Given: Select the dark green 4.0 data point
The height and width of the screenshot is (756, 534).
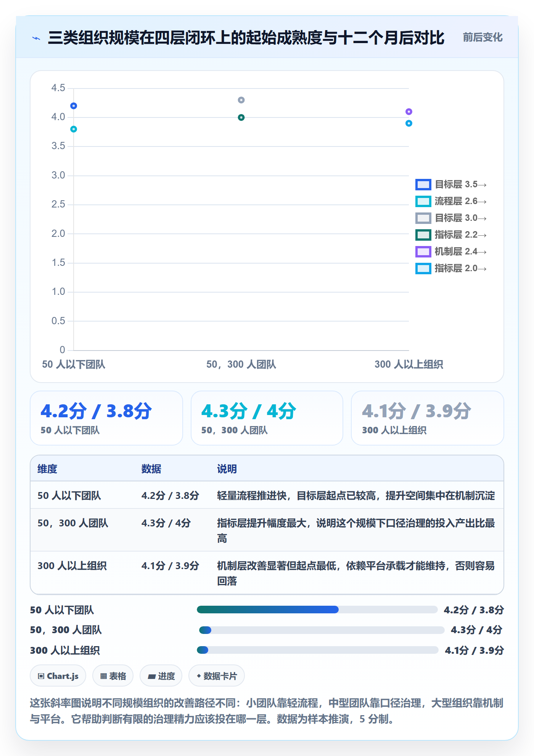Looking at the screenshot, I should click(x=241, y=117).
